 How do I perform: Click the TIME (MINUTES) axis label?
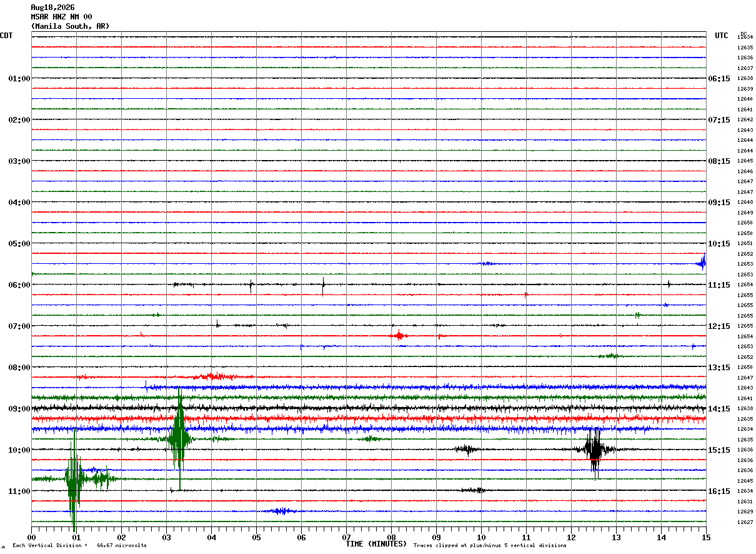[x=376, y=544]
